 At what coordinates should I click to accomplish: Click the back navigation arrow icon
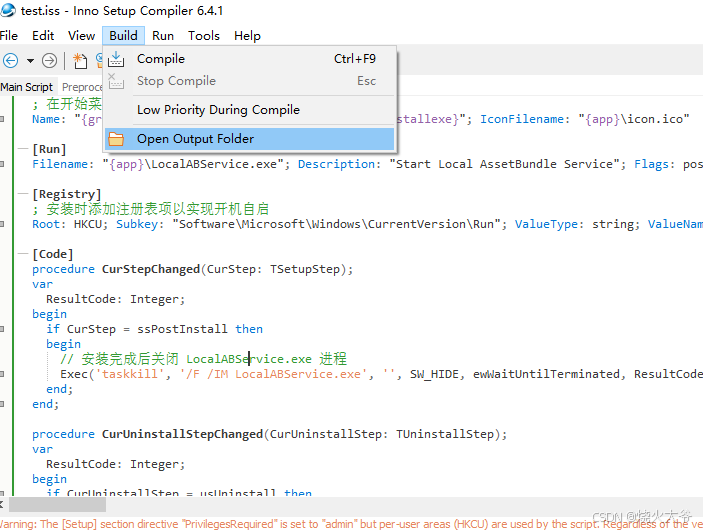10,61
